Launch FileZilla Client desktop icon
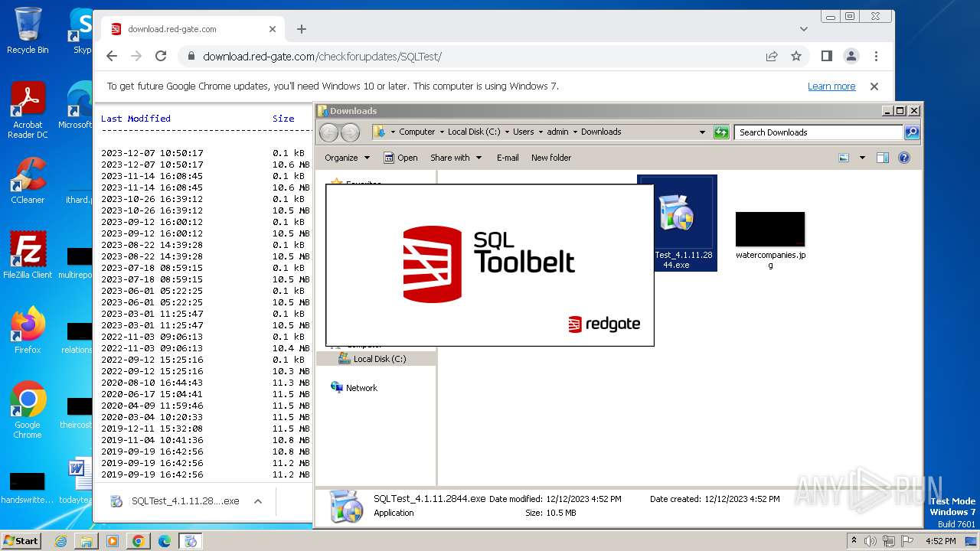This screenshot has width=980, height=551. click(x=28, y=255)
